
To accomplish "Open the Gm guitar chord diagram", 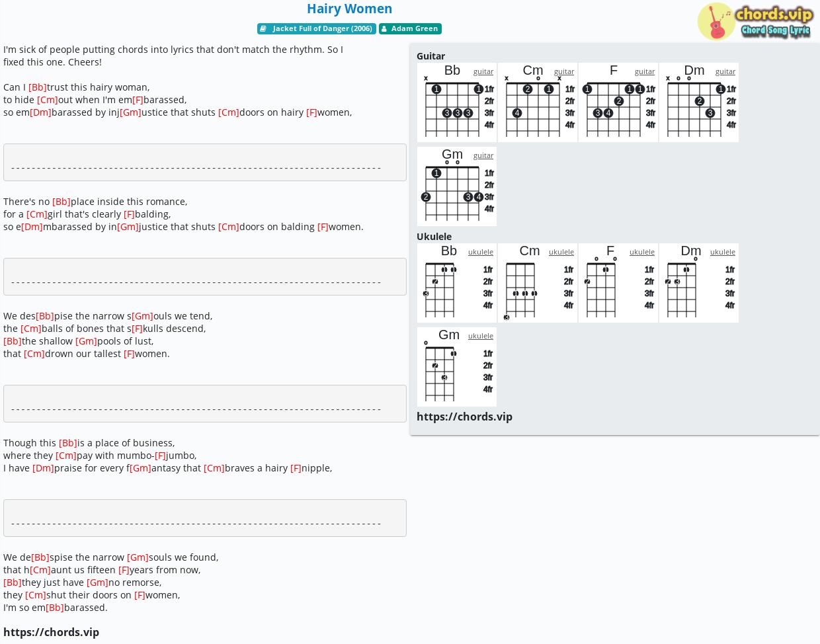I will [457, 186].
